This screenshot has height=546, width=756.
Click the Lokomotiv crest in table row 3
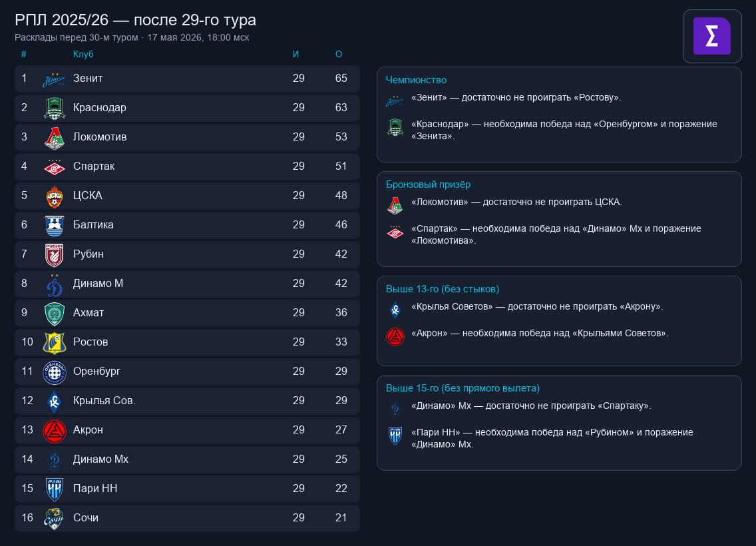pos(54,137)
